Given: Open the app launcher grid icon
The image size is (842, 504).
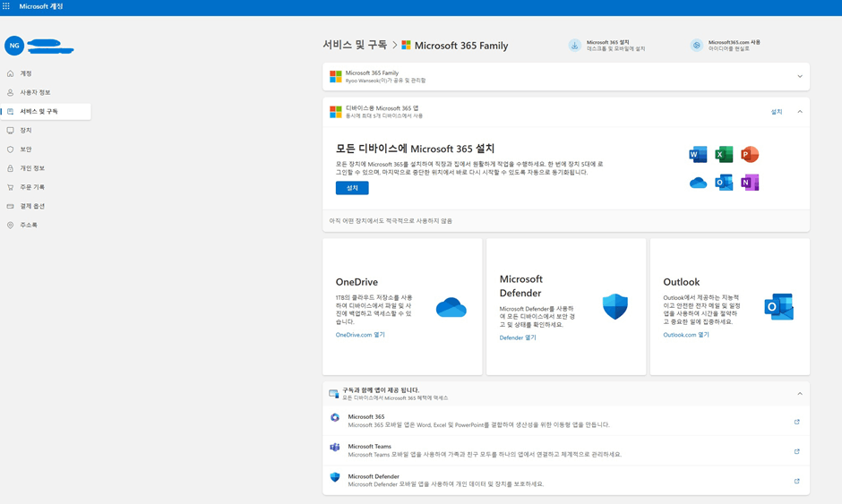Looking at the screenshot, I should pos(6,6).
